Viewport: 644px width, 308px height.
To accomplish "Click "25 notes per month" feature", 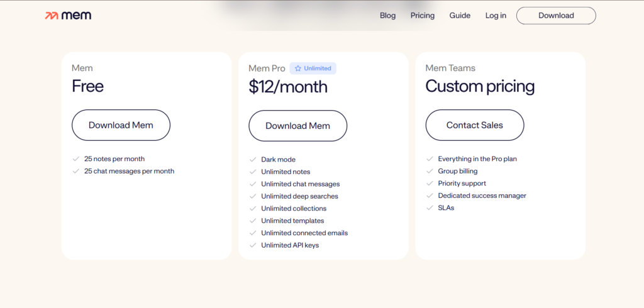I will (x=114, y=159).
